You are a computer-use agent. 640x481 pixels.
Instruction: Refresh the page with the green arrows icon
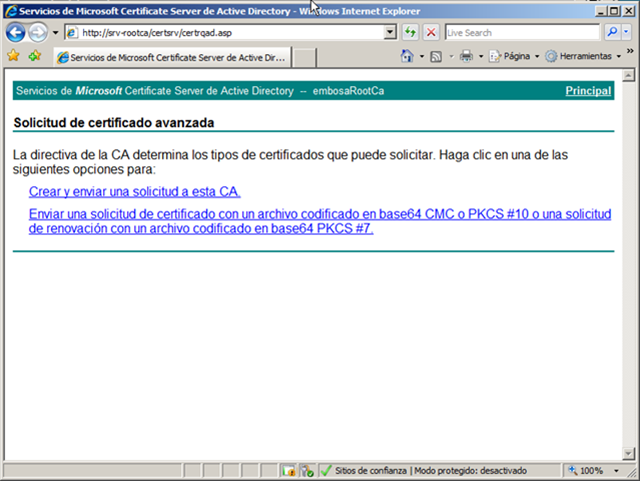pyautogui.click(x=410, y=33)
